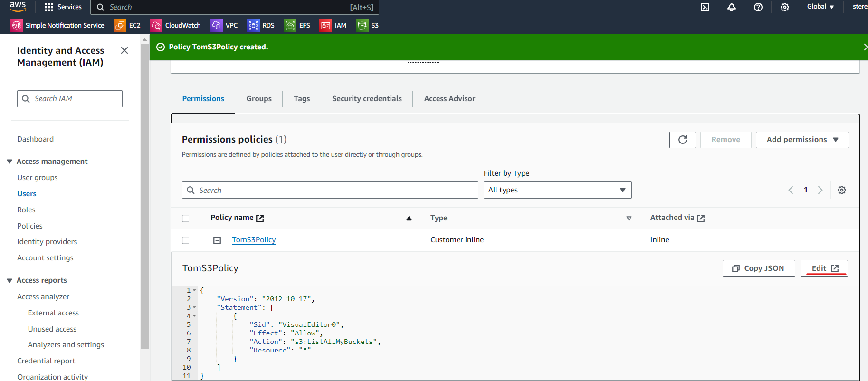The image size is (868, 381).
Task: Close the IAM navigation sidebar
Action: 124,50
